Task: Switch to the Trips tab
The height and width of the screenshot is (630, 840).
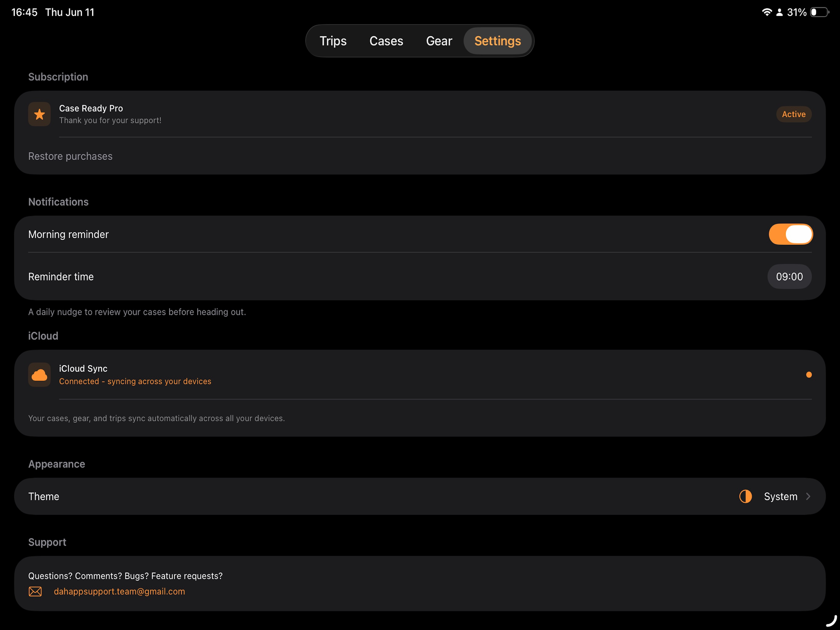Action: coord(333,41)
